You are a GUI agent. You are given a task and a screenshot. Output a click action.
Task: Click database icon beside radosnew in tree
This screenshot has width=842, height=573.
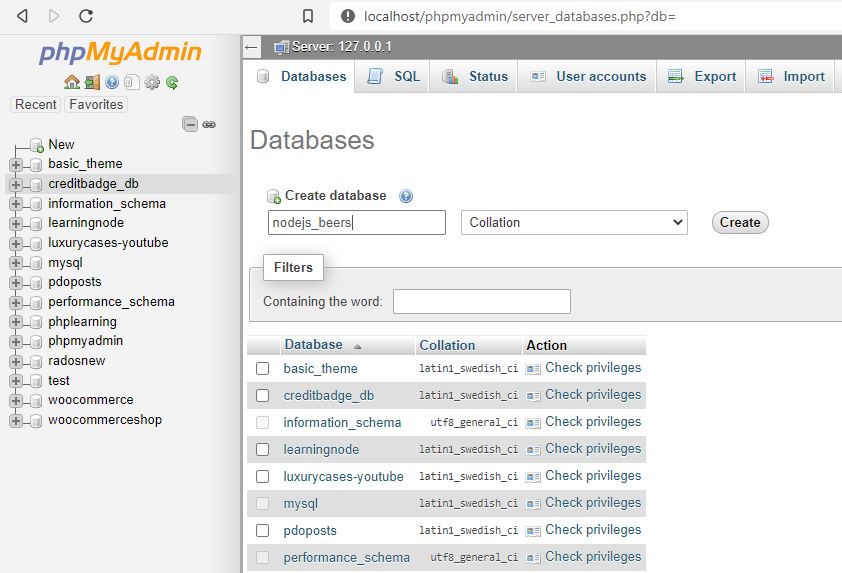[36, 361]
